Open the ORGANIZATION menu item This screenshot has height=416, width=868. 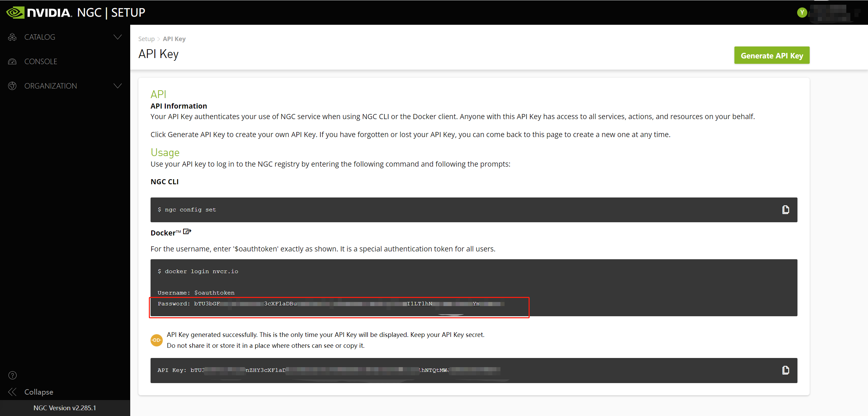pyautogui.click(x=51, y=86)
